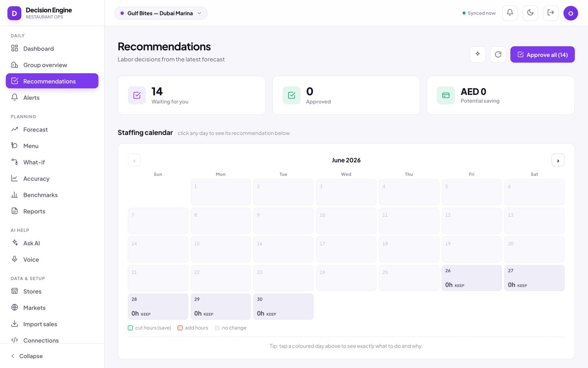Click June 1 calendar cell
Viewport: 588px width, 368px height.
coord(220,192)
